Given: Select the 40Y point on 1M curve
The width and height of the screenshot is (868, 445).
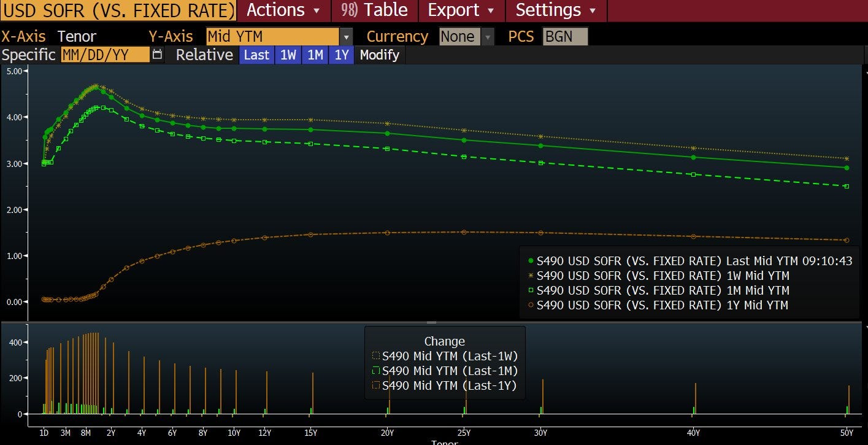Looking at the screenshot, I should click(x=693, y=174).
